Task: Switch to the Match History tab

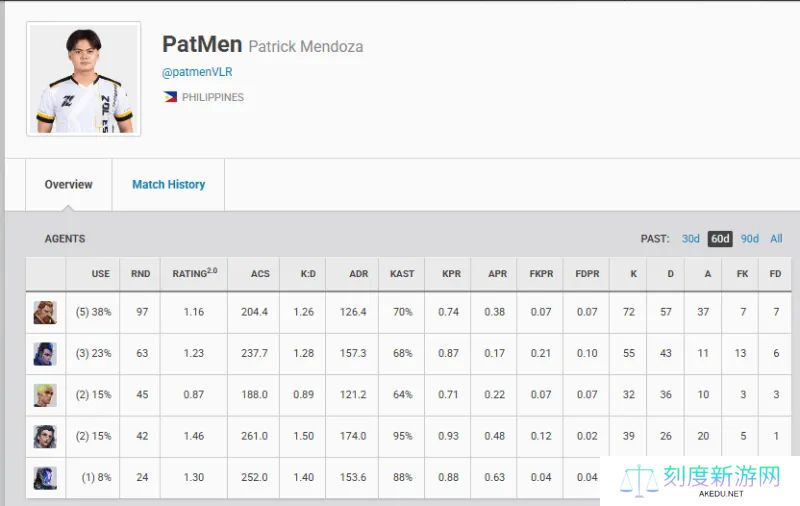Action: coord(168,185)
